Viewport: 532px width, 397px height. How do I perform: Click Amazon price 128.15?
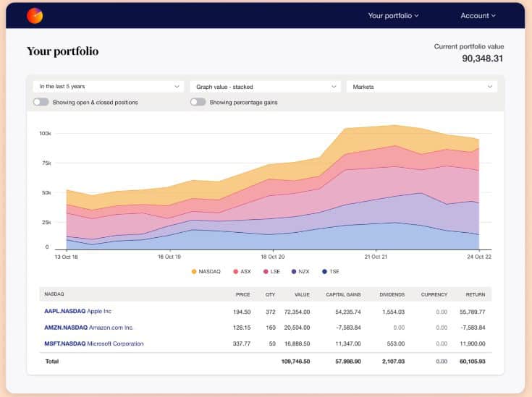242,328
